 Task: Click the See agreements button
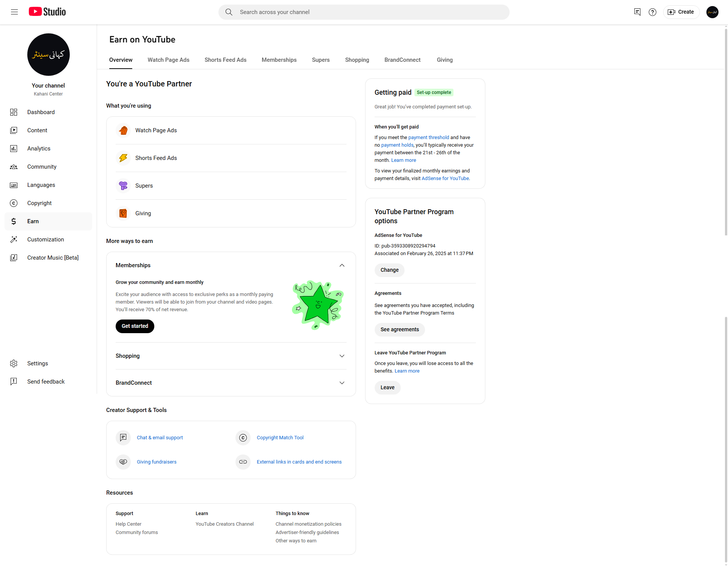pos(400,330)
